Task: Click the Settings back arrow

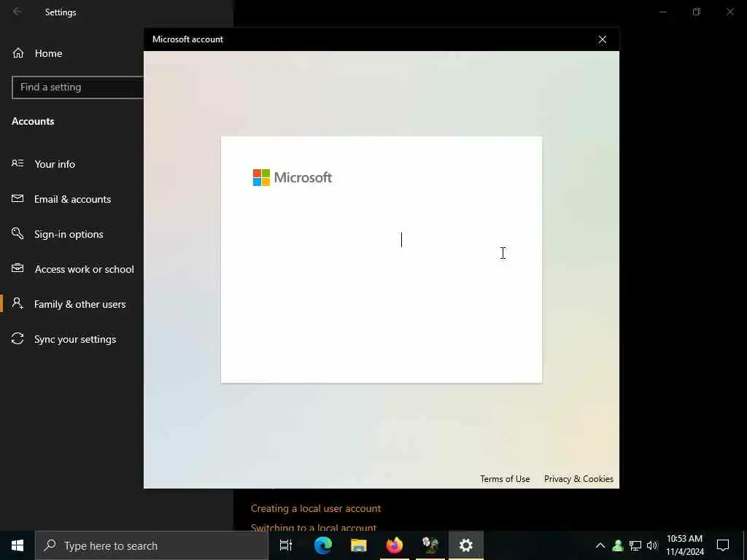Action: (18, 12)
